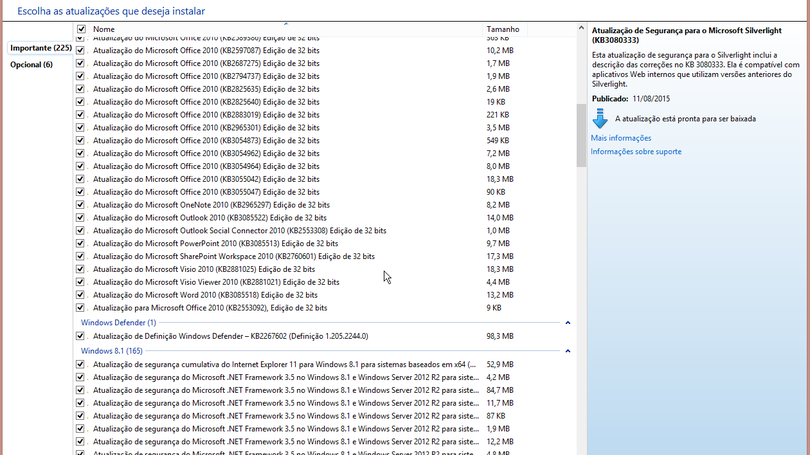Viewport: 810px width, 455px height.
Task: Uncheck the KB2687275 Office 2010 update
Action: tap(80, 63)
